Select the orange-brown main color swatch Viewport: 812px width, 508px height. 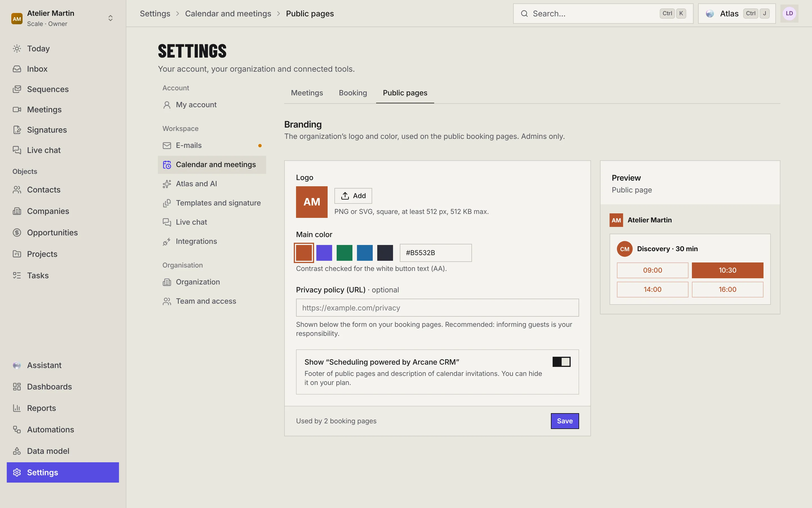(x=304, y=253)
